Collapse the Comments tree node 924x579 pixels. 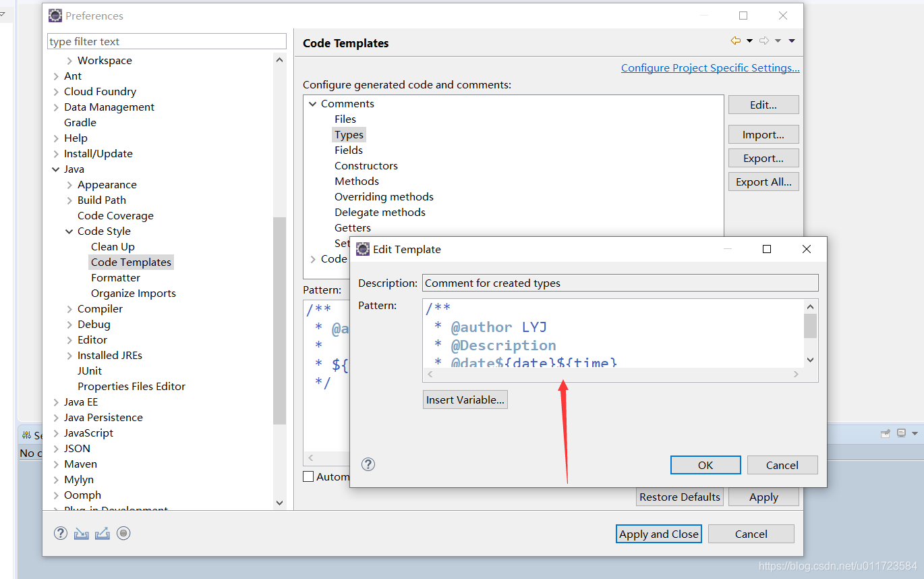[x=312, y=104]
